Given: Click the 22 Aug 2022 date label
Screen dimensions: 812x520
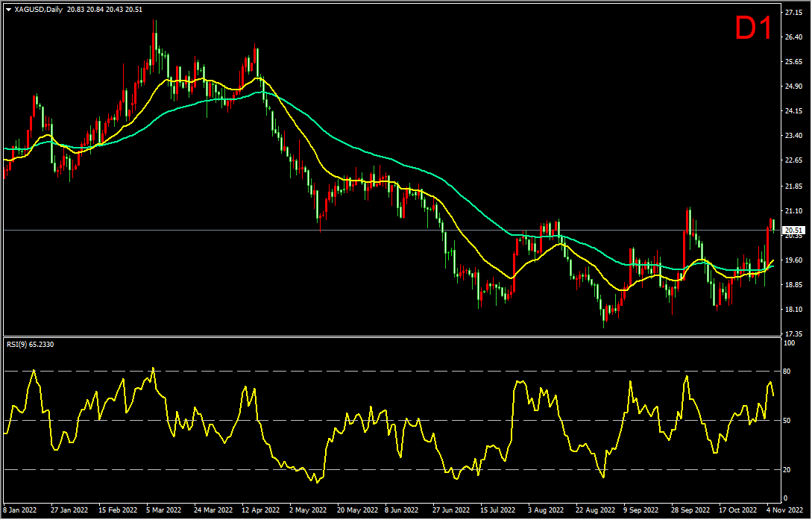Looking at the screenshot, I should (x=596, y=510).
